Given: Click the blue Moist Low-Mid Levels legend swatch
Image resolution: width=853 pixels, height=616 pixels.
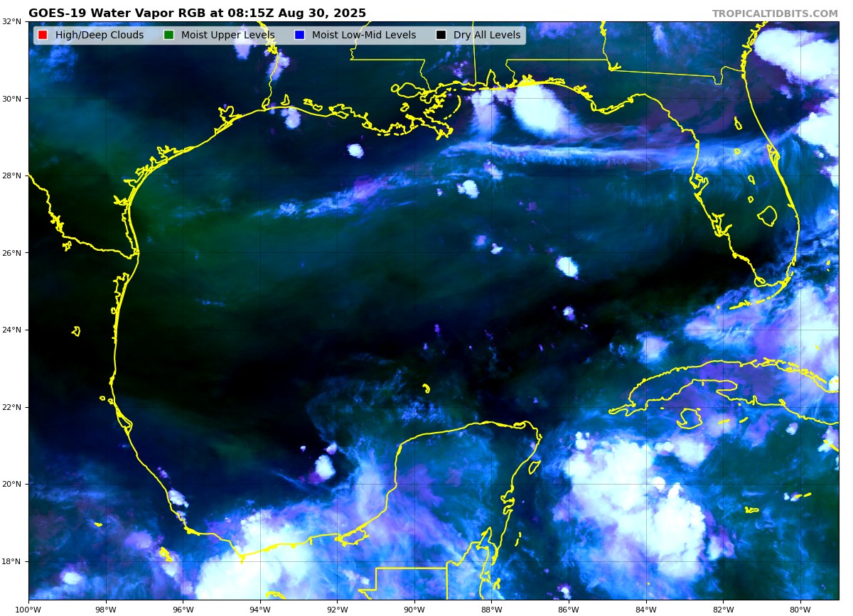Looking at the screenshot, I should (299, 35).
